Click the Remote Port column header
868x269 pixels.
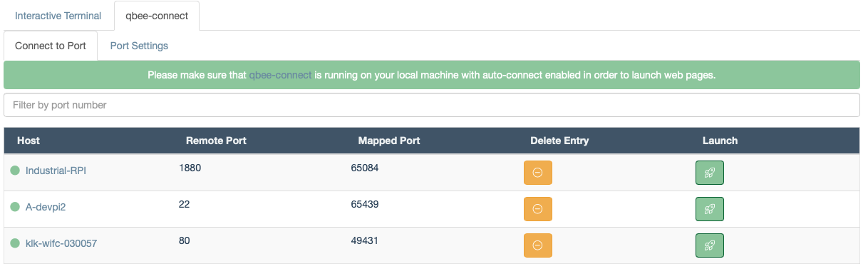[216, 141]
